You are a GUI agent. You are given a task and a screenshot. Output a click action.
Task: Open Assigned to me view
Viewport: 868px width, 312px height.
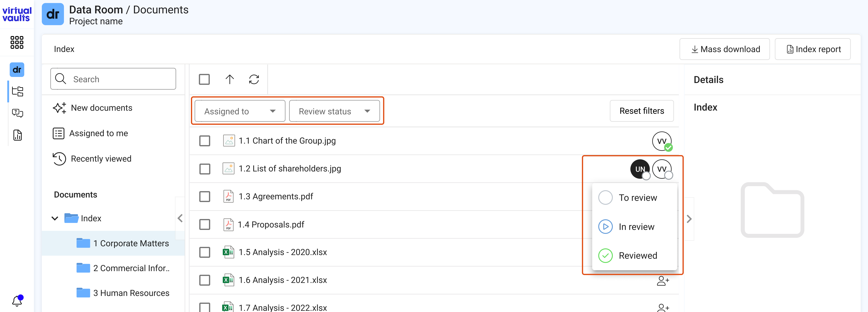pyautogui.click(x=90, y=133)
